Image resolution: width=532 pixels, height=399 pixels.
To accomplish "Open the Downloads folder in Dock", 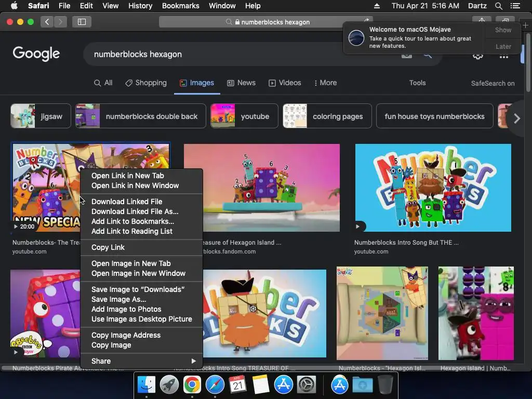I will coord(362,385).
